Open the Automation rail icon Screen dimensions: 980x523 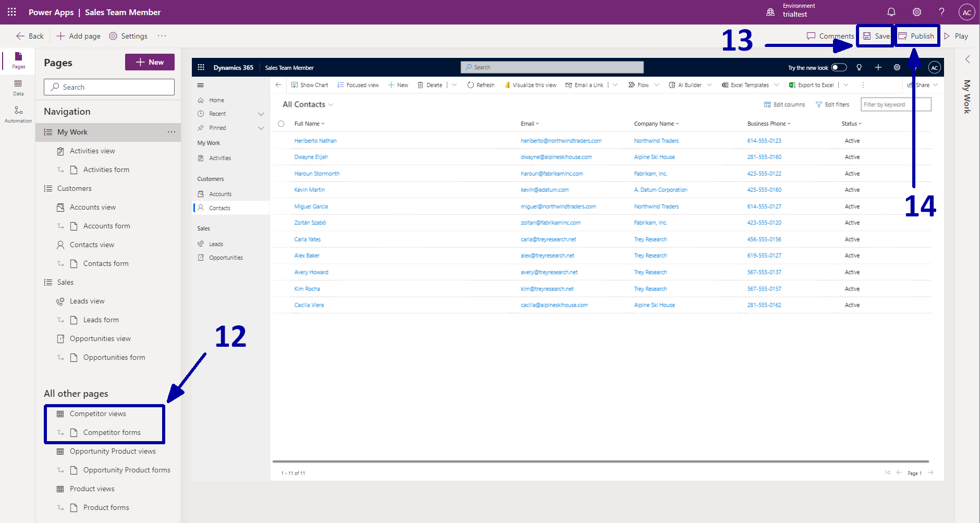(18, 115)
